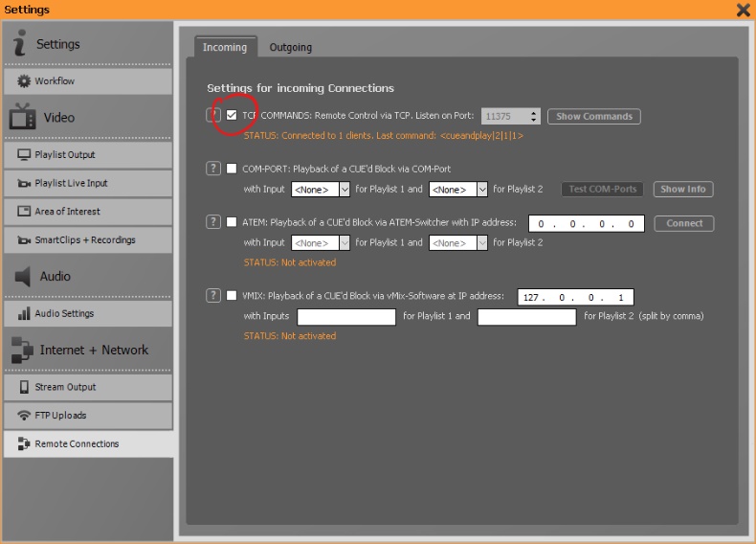Click the ATEM Connect button
Viewport: 756px width, 544px height.
(x=684, y=223)
